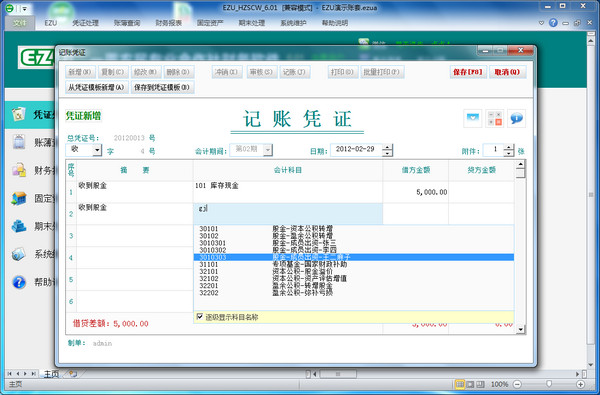Image resolution: width=600 pixels, height=395 pixels.
Task: Click the 打印 button in the voucher toolbar
Action: click(342, 72)
